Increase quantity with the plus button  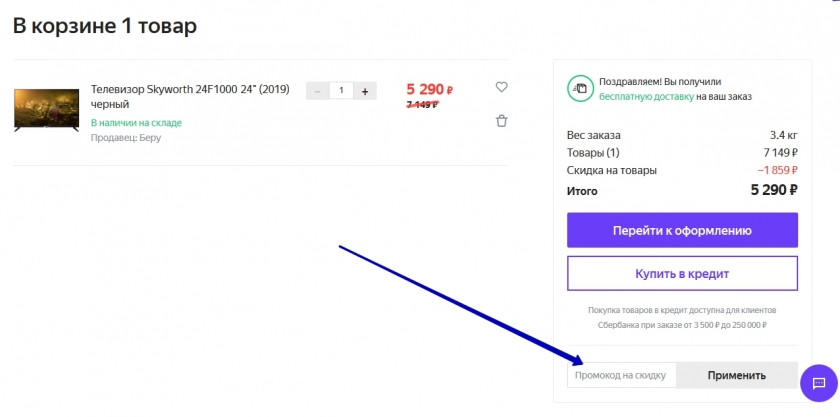click(364, 91)
